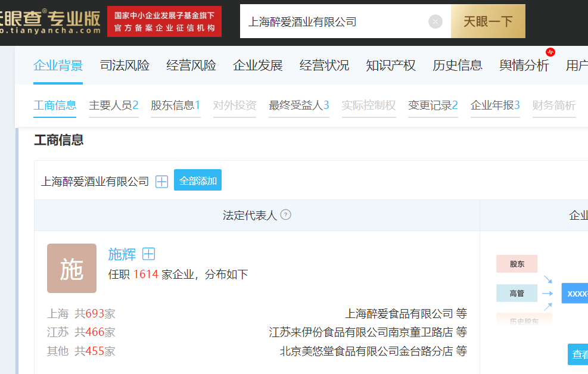Screen dimensions: 588x374
Task: Jump to the 最终受益人 3 section
Action: point(299,105)
